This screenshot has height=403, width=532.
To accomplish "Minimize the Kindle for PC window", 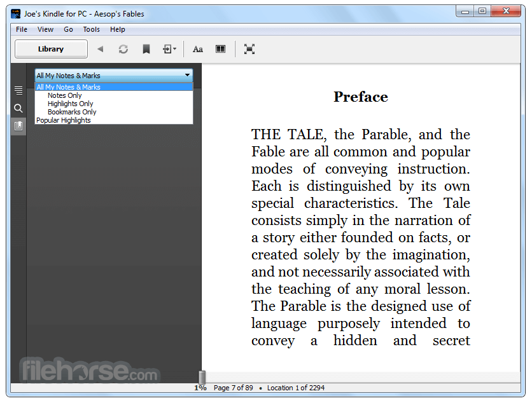I will point(465,11).
